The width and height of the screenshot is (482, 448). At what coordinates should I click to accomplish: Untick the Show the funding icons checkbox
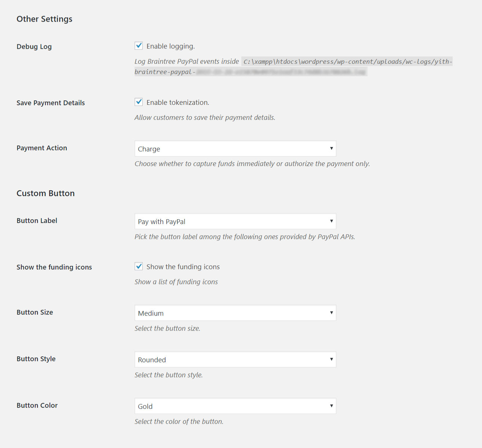pos(139,267)
